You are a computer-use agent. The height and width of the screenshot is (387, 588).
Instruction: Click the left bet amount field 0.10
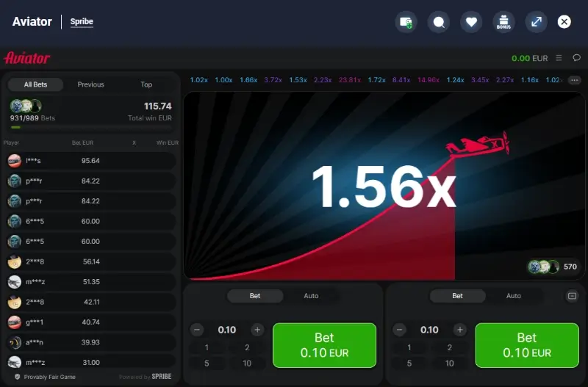click(x=227, y=330)
